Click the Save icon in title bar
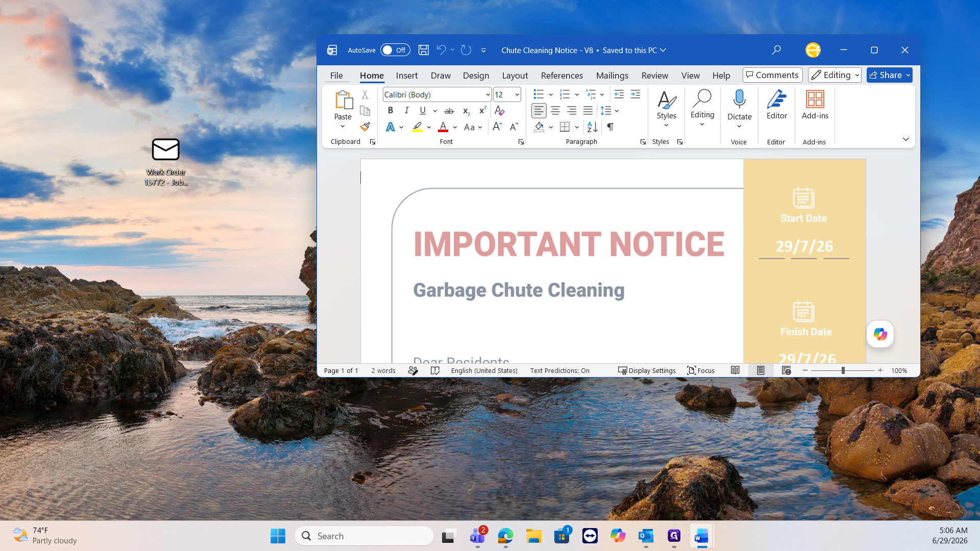 (x=423, y=50)
